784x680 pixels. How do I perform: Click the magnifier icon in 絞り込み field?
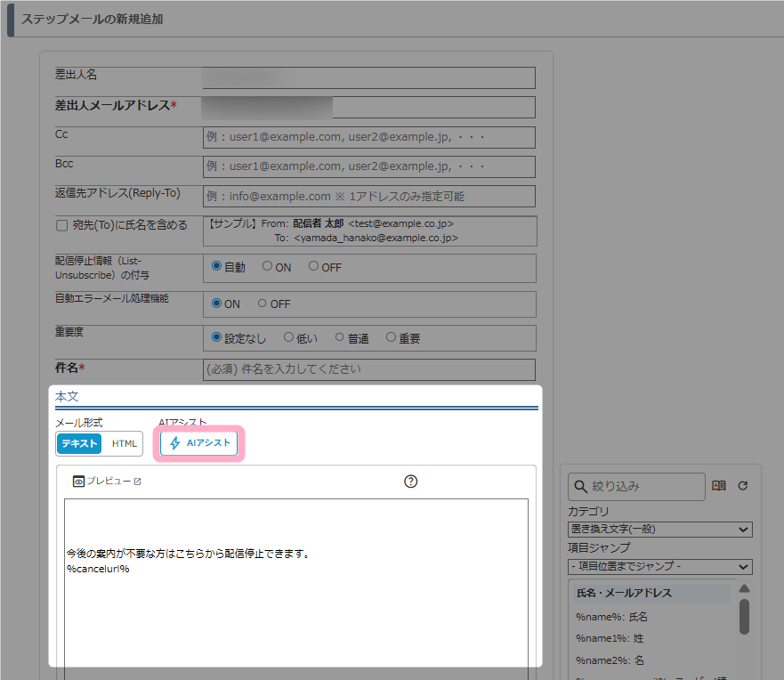point(580,486)
